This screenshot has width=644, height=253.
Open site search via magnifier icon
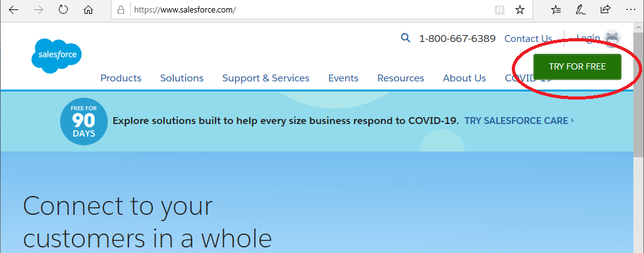405,38
